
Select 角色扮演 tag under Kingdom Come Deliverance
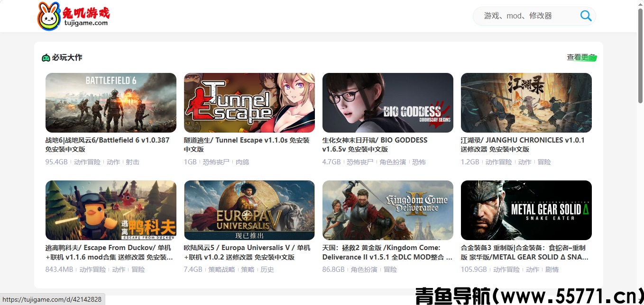coord(364,269)
